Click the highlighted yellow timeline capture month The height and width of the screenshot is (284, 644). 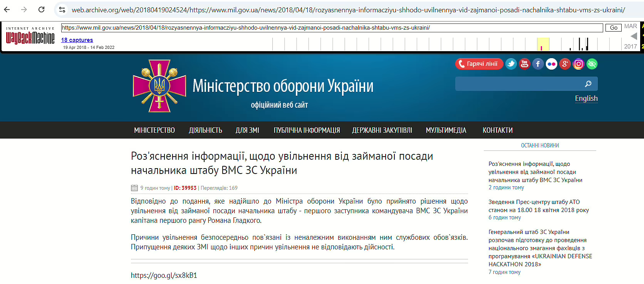[543, 44]
